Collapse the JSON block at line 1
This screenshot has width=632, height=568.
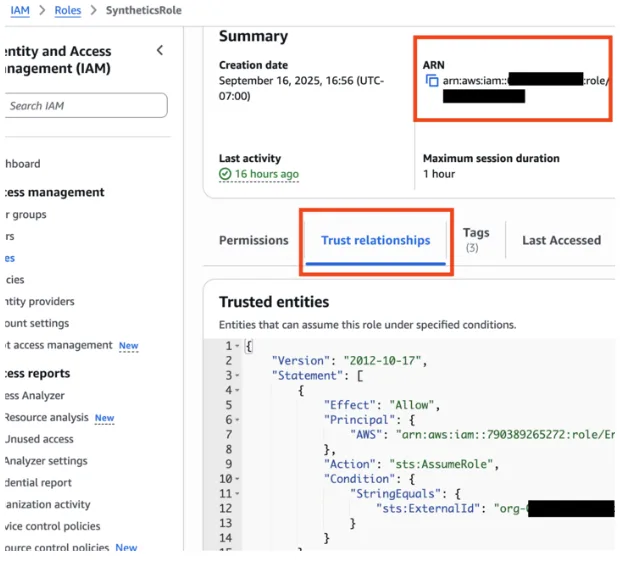tap(237, 346)
